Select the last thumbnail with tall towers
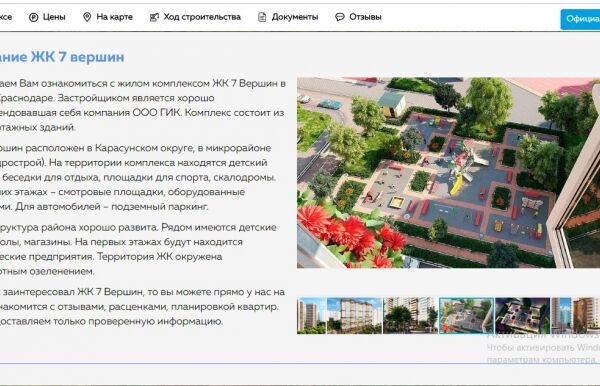The height and width of the screenshot is (386, 600). click(576, 316)
